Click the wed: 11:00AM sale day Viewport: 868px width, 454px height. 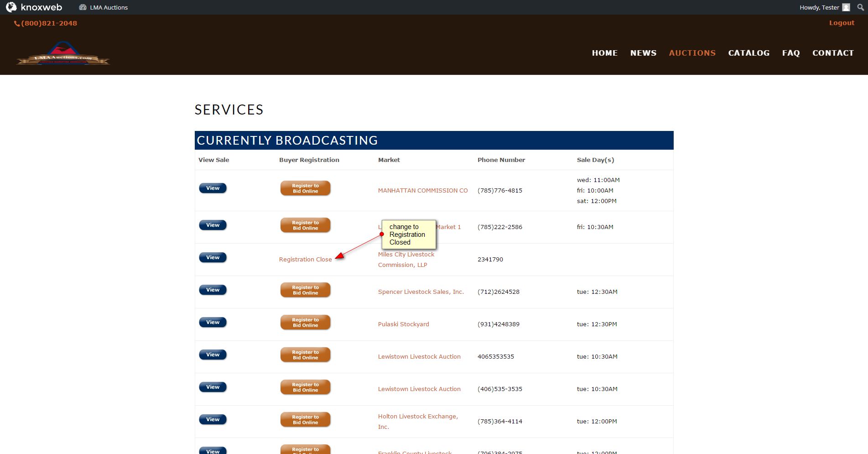pyautogui.click(x=598, y=180)
